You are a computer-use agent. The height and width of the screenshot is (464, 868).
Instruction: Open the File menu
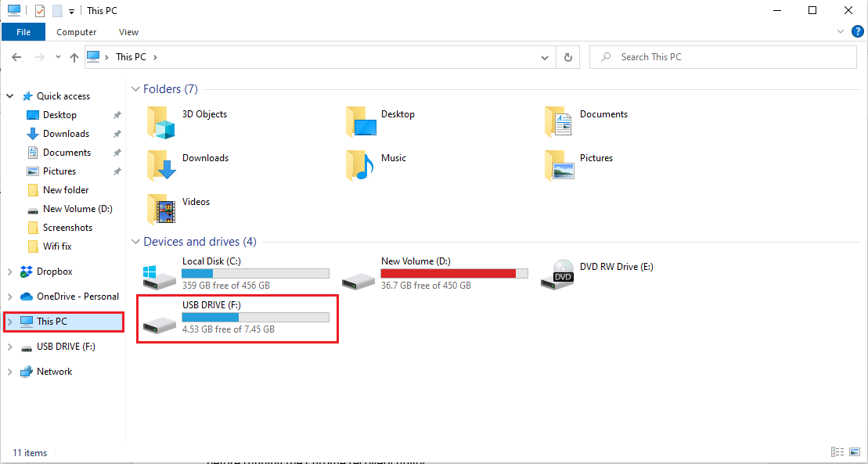(x=23, y=32)
